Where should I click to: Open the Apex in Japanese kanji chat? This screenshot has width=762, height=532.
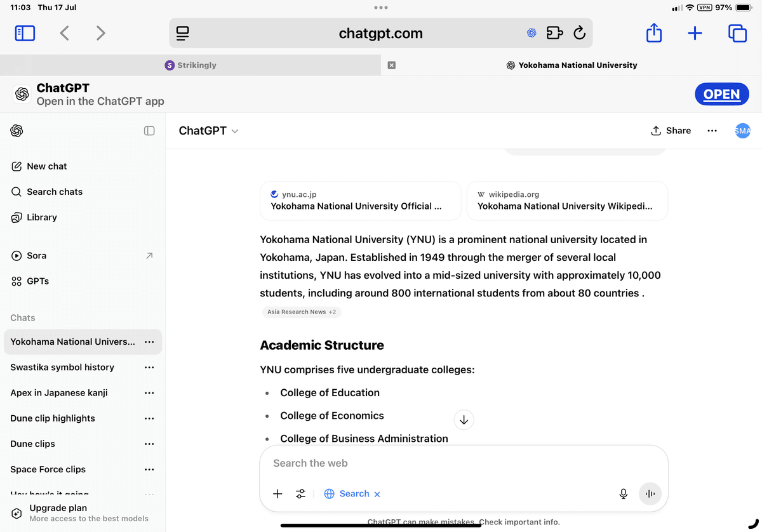coord(59,392)
